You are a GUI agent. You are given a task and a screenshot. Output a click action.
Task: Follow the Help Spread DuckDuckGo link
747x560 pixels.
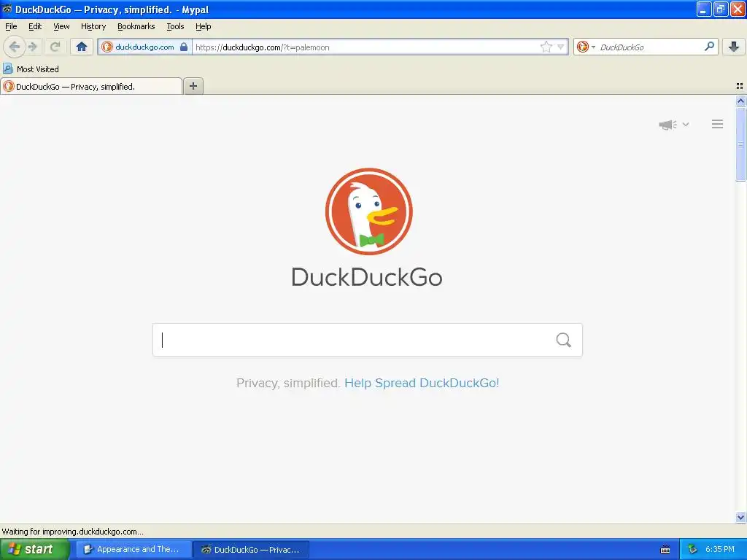[422, 383]
